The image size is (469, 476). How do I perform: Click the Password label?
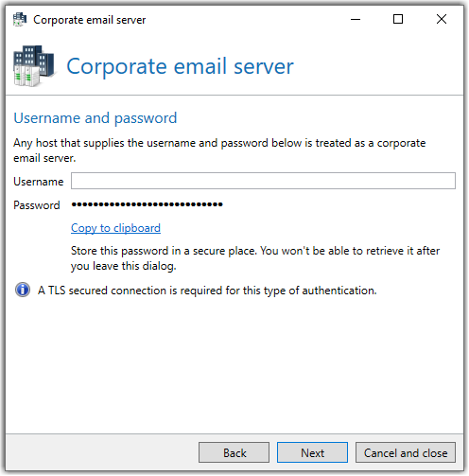tap(37, 205)
